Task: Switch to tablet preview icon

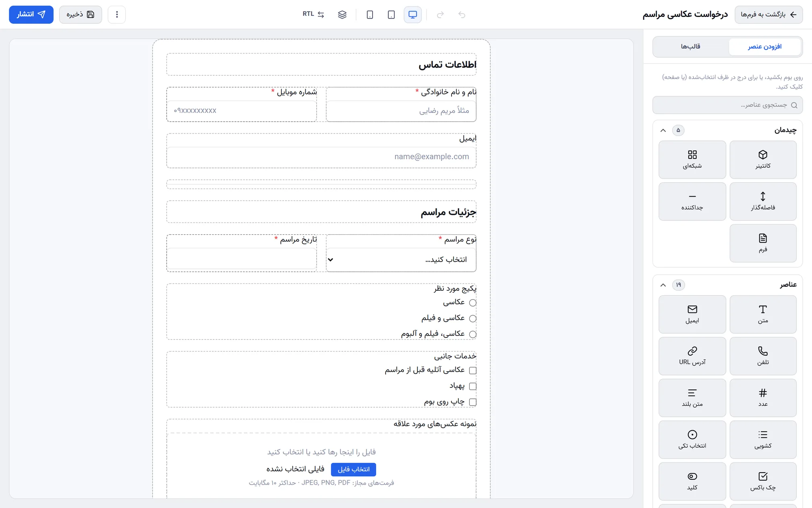Action: point(391,15)
